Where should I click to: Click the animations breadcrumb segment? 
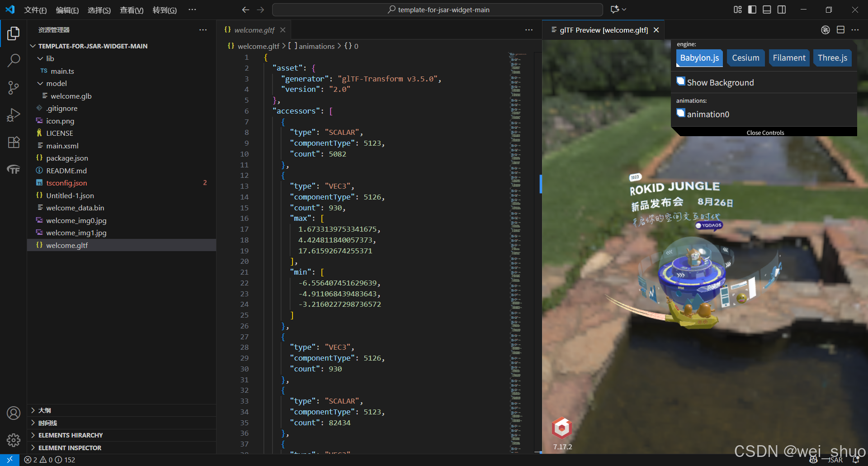[x=316, y=46]
